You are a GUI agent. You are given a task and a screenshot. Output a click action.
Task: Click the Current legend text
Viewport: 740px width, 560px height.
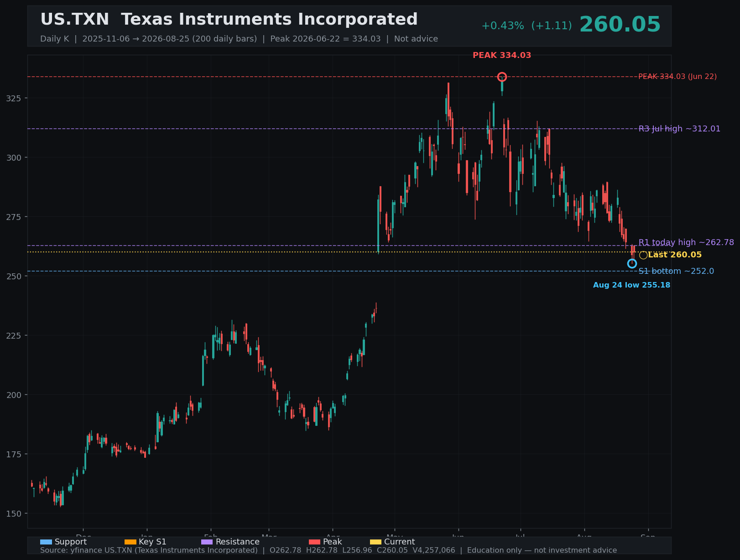[x=400, y=542]
